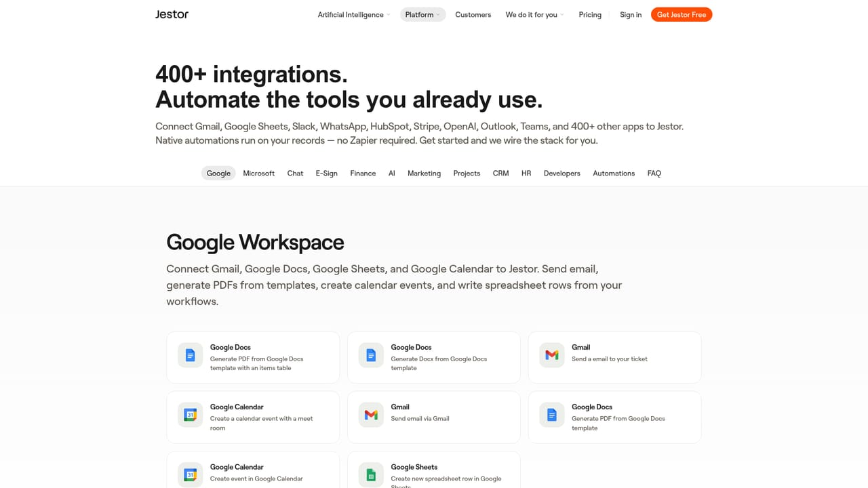Image resolution: width=868 pixels, height=488 pixels.
Task: Open the Customers page link
Action: [x=473, y=15]
